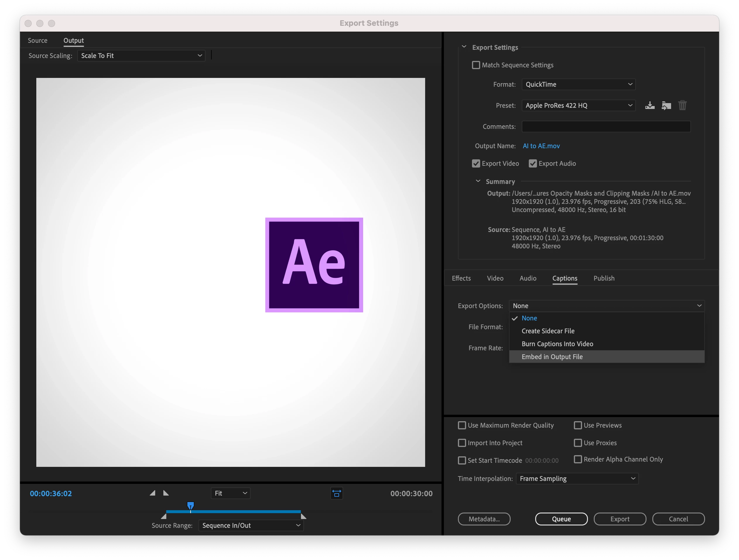Open the Time Interpolation dropdown

[x=577, y=479]
